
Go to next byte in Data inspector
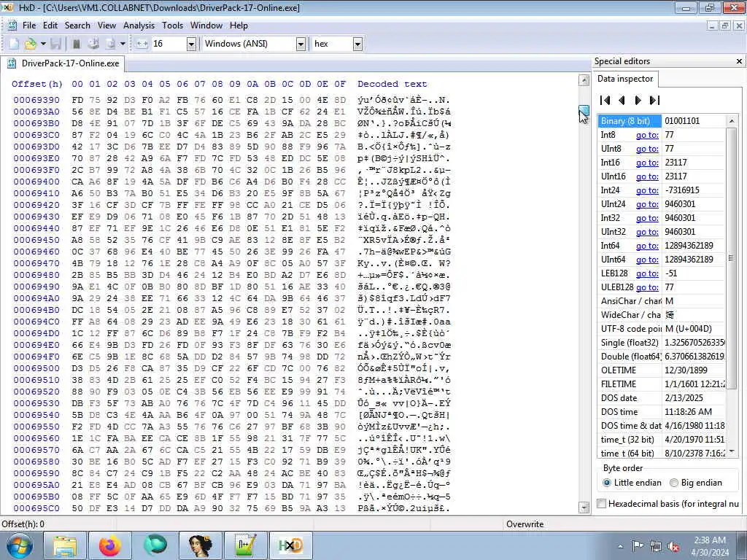(x=638, y=100)
